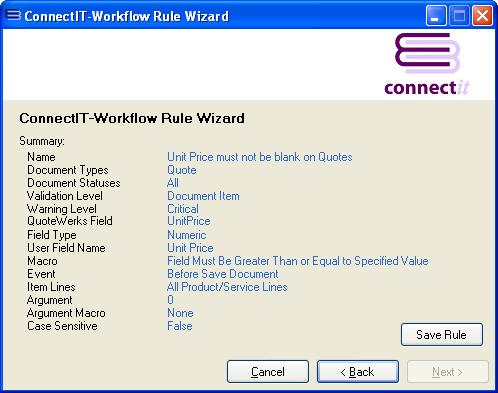498x393 pixels.
Task: Click the Cancel button
Action: coord(268,371)
